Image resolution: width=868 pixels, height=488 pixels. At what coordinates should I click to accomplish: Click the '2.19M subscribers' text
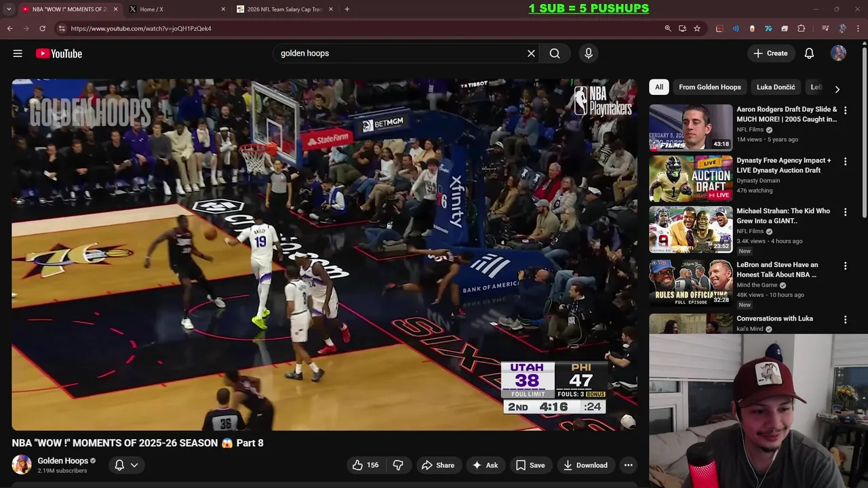[x=62, y=471]
